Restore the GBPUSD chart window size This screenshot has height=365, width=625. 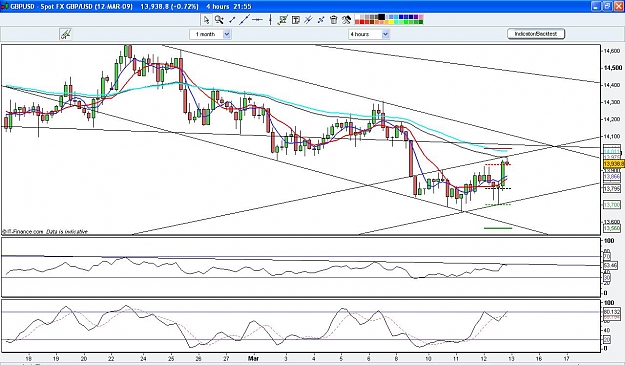[x=607, y=6]
